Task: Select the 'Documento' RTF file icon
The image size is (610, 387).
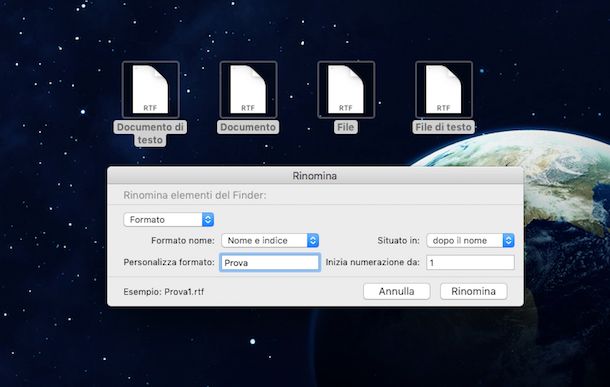Action: 248,89
